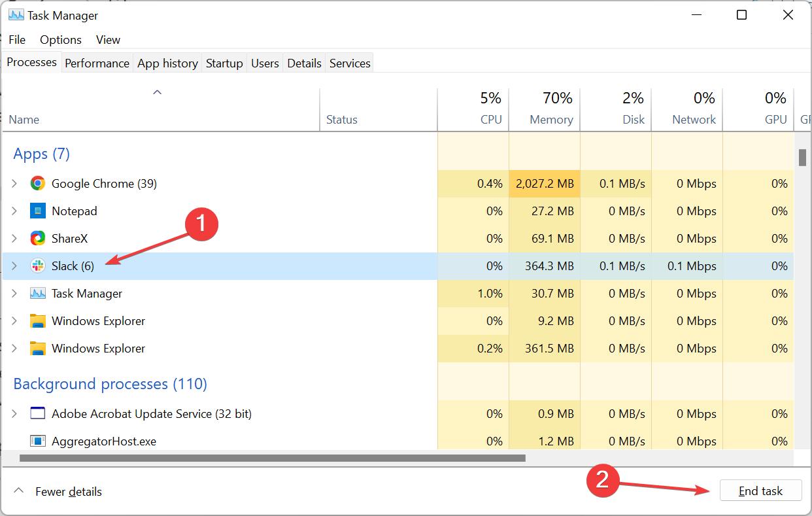Sort by Memory column header
The width and height of the screenshot is (812, 516).
(544, 110)
